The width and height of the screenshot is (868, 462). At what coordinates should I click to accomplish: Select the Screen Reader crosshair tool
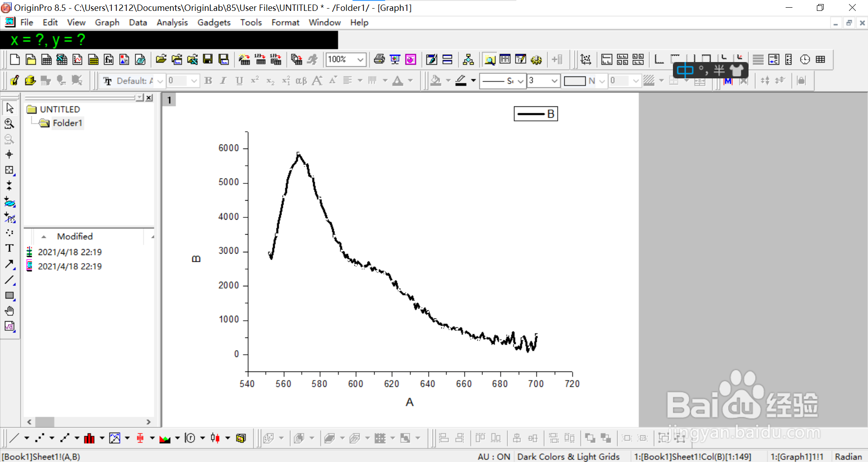(10, 154)
